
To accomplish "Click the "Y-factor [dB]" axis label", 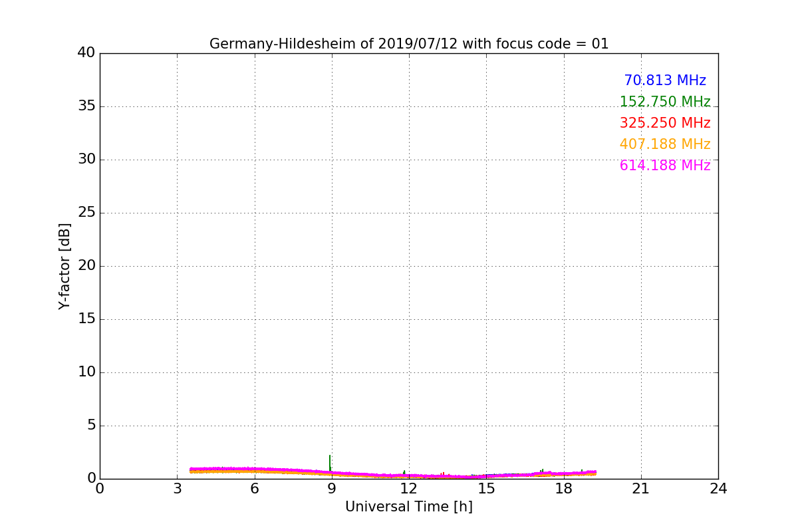I will click(65, 266).
